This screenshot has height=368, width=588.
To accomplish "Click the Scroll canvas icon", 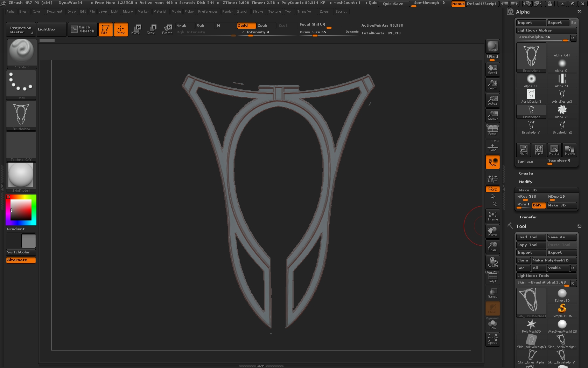I will coord(492,69).
